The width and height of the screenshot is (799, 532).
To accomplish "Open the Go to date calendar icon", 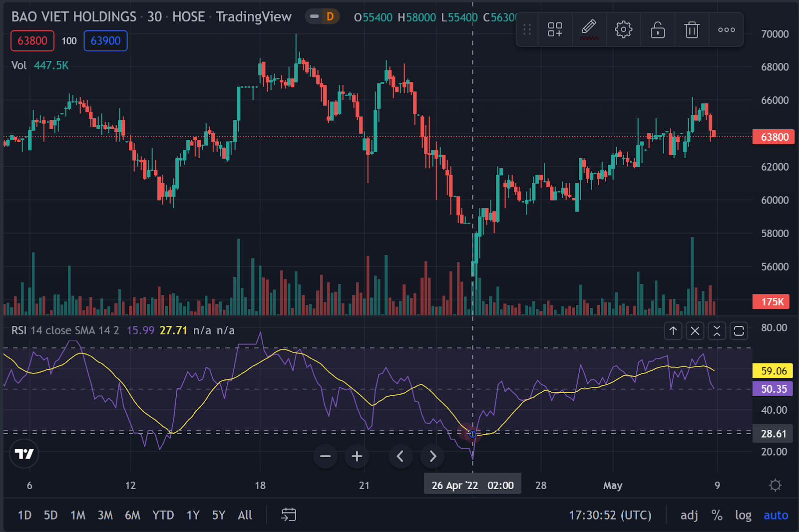I will (289, 515).
